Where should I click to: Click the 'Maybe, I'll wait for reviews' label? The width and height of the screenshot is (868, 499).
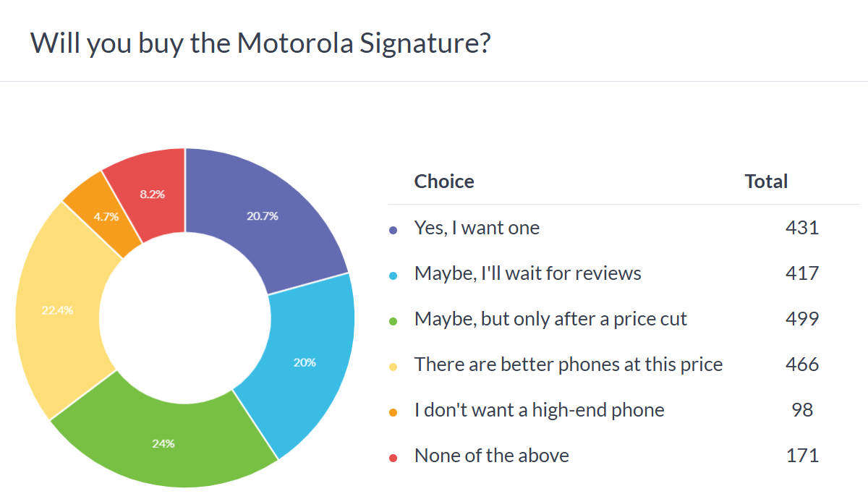(x=527, y=273)
